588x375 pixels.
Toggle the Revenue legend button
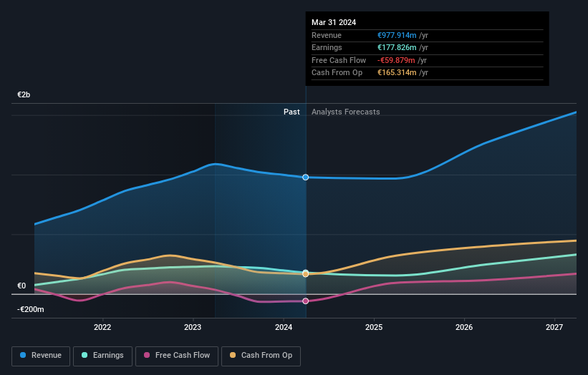(41, 356)
